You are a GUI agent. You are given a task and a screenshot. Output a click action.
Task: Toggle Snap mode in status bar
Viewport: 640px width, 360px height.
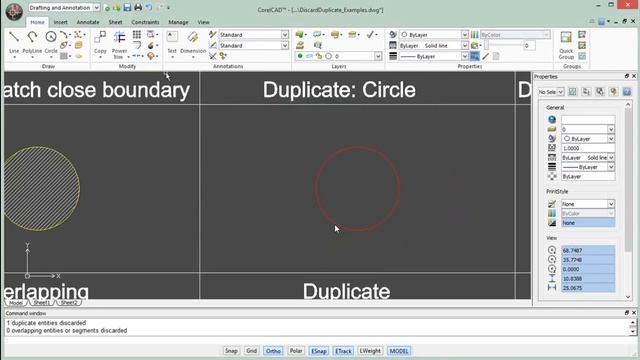pos(231,351)
